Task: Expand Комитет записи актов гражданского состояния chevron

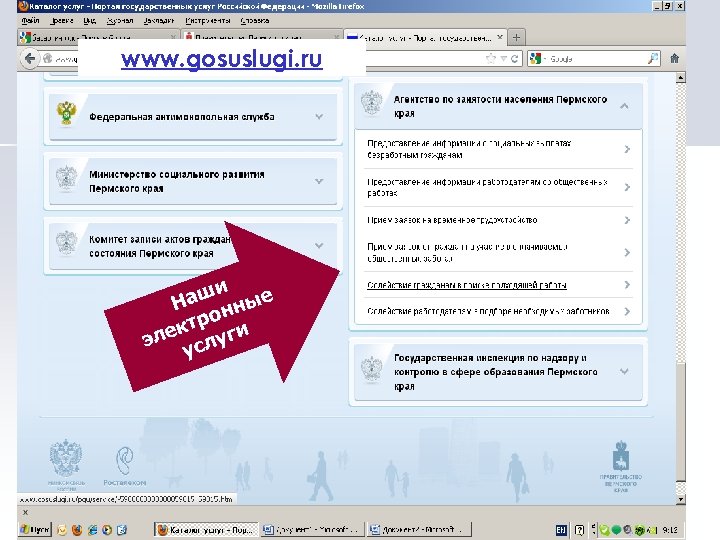Action: 319,246
